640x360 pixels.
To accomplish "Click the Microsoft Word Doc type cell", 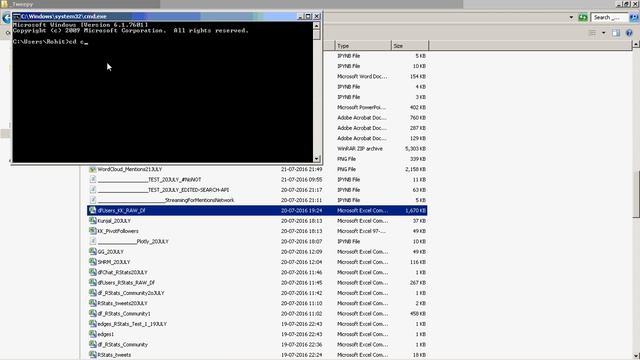I will pyautogui.click(x=362, y=76).
